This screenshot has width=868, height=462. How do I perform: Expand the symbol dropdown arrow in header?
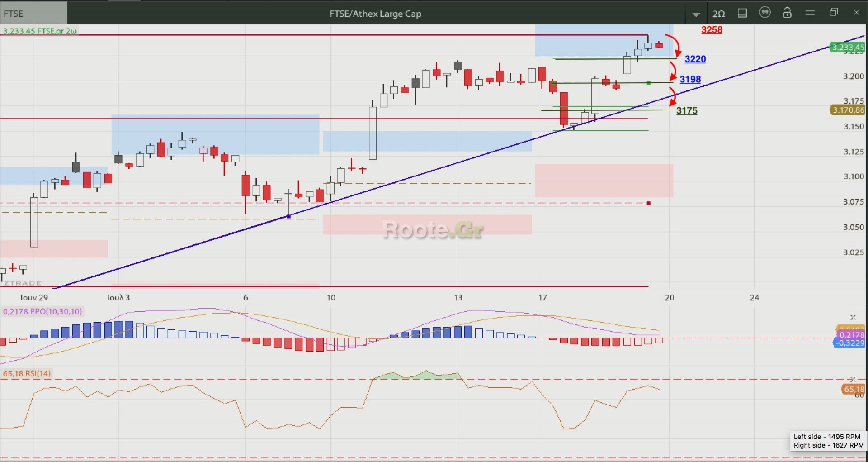pyautogui.click(x=696, y=14)
